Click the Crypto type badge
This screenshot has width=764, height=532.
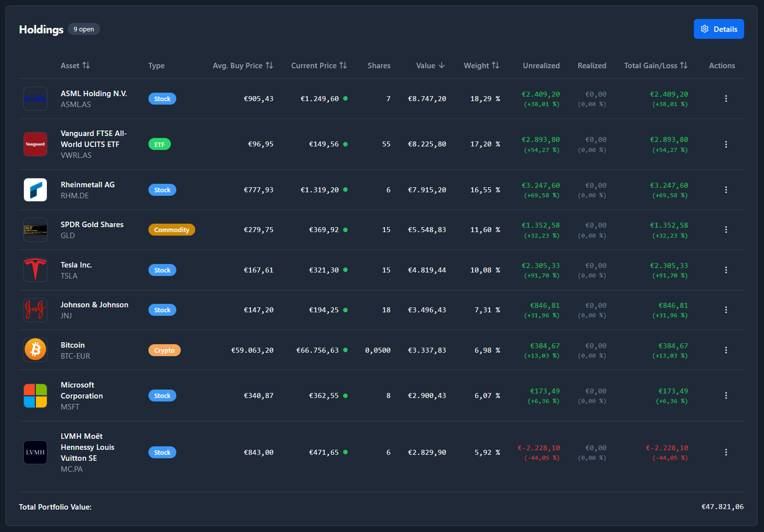coord(164,350)
